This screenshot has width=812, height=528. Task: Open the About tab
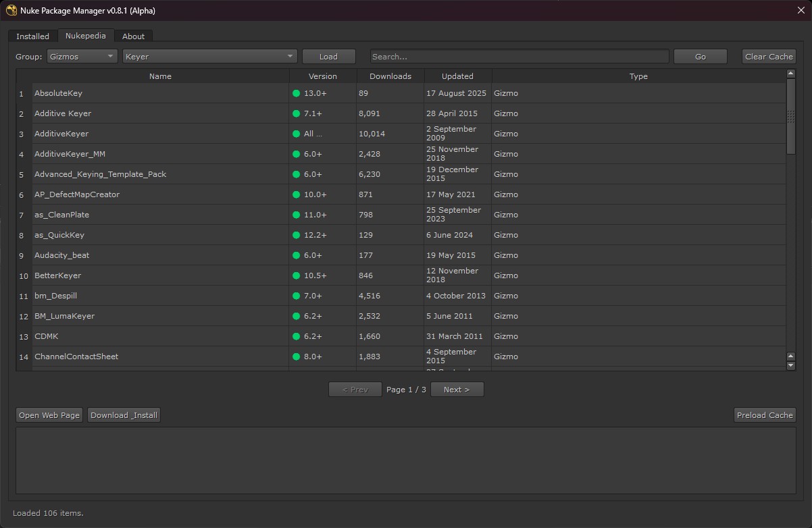pos(133,36)
